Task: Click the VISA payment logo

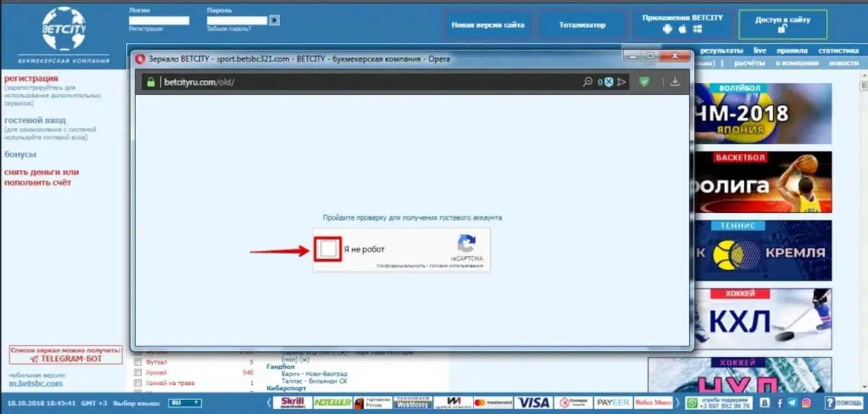Action: pos(533,402)
